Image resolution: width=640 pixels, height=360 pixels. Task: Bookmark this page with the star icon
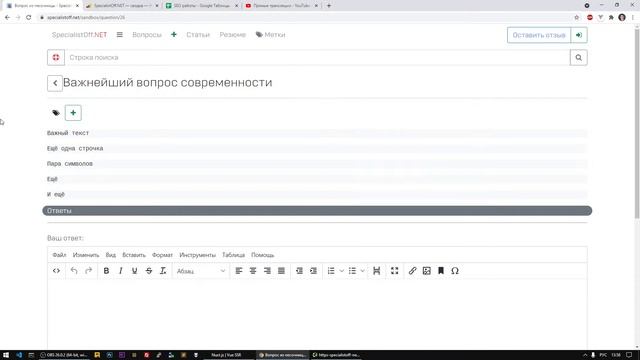click(x=577, y=18)
